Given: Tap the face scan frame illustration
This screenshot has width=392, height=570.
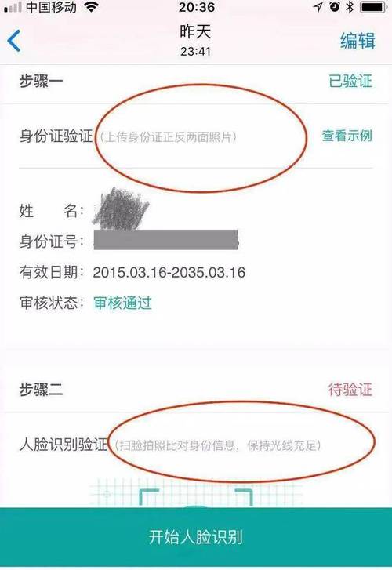Looking at the screenshot, I should tap(196, 493).
